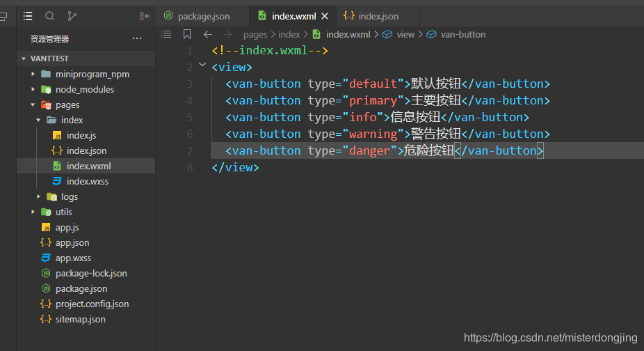
Task: Collapse the index folder arrow
Action: tap(39, 120)
